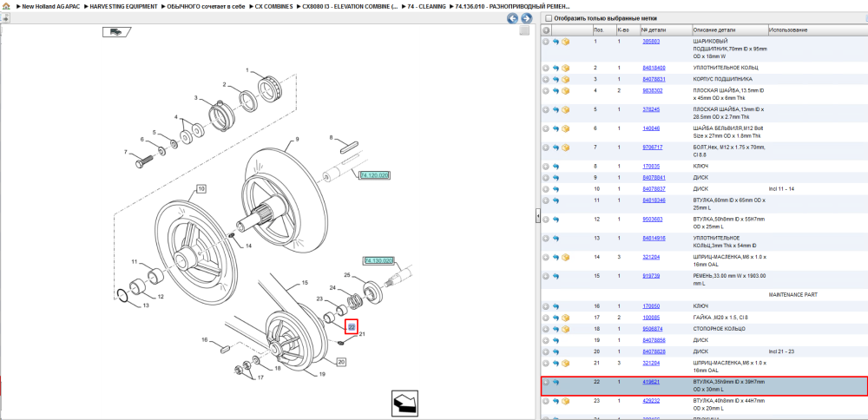Go to the home icon in breadcrumb
This screenshot has width=868, height=420.
tap(6, 6)
